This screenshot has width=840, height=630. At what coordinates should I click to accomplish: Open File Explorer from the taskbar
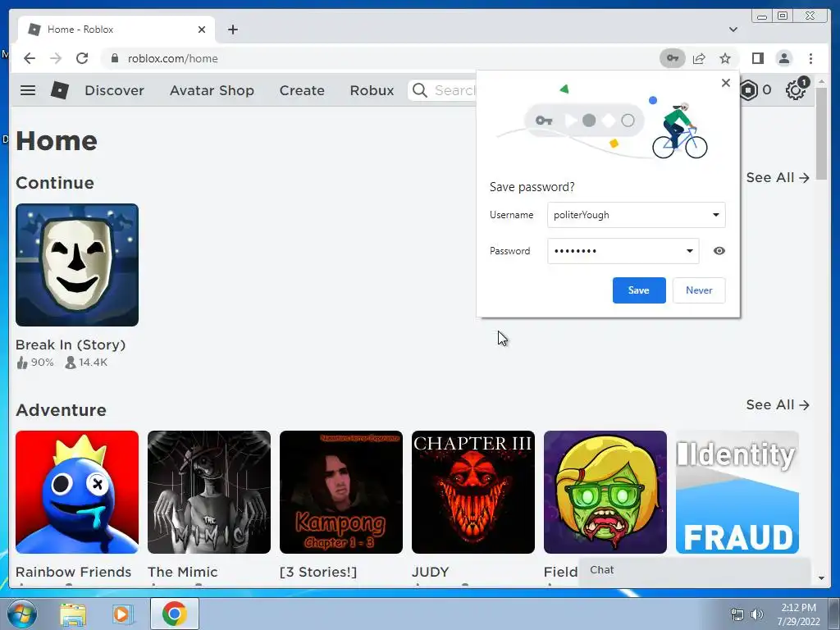(73, 614)
